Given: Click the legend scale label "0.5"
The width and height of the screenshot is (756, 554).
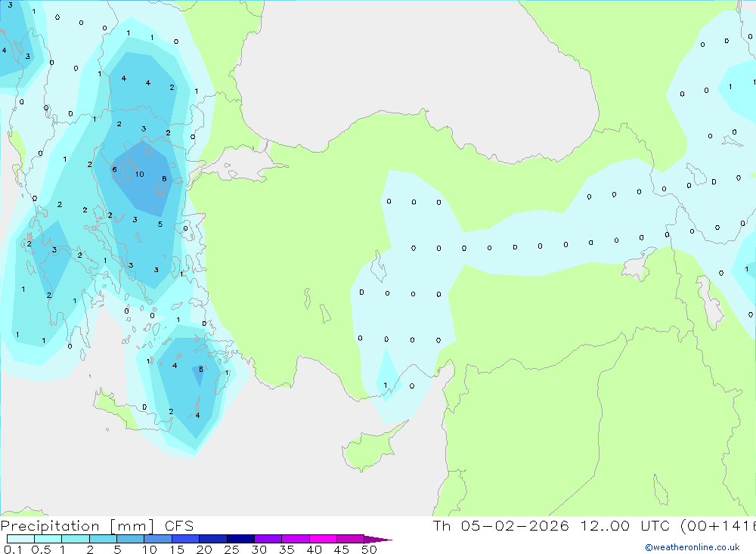Looking at the screenshot, I should (x=41, y=549).
